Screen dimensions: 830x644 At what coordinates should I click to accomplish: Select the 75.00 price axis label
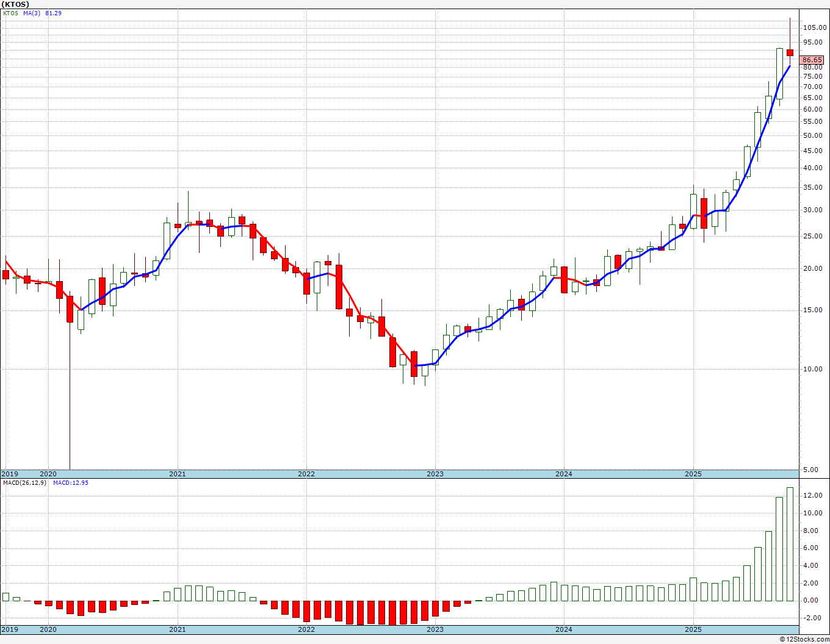[814, 77]
